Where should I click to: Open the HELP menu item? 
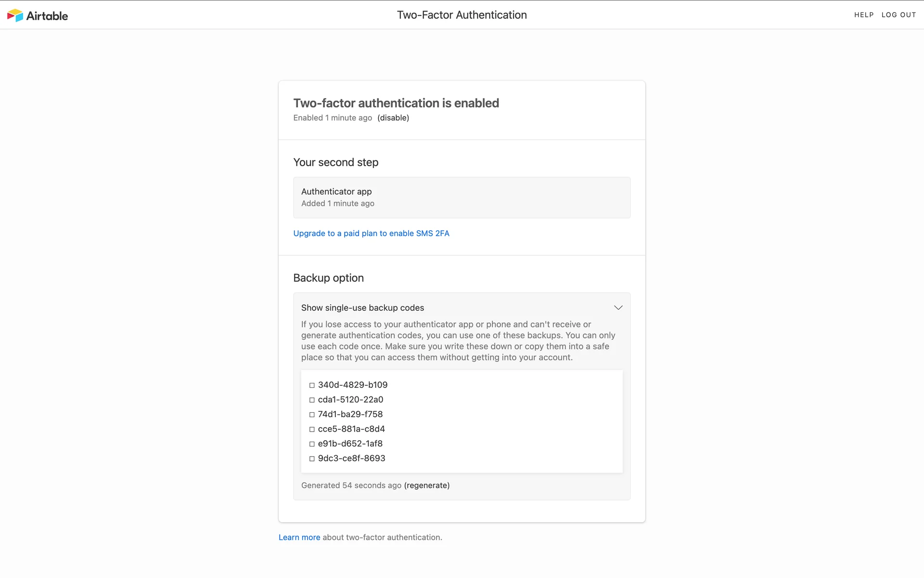point(863,15)
